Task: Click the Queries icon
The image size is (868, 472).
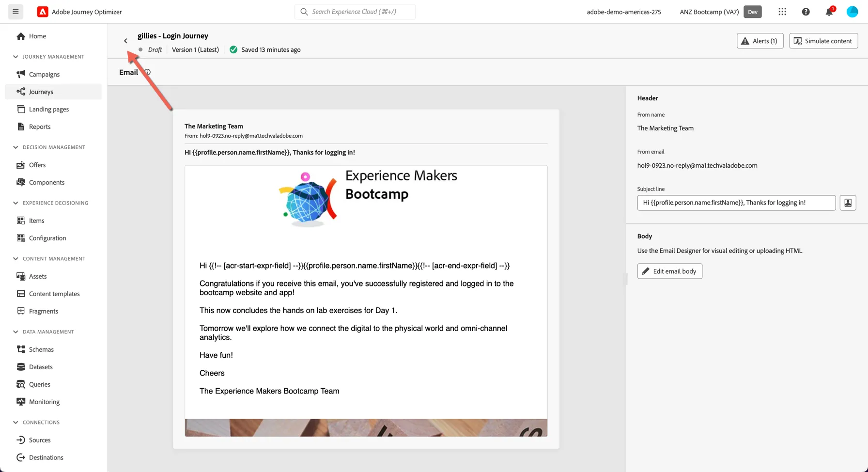Action: [x=21, y=384]
